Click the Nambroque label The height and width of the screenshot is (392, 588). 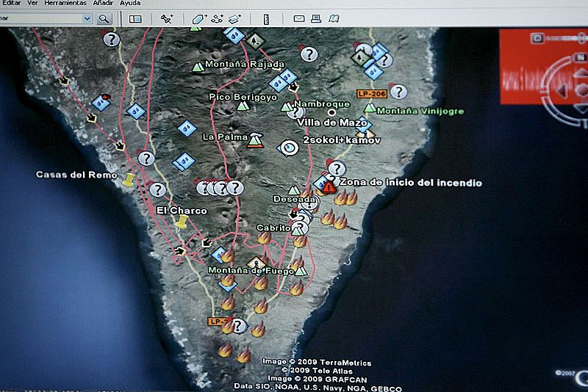(322, 104)
